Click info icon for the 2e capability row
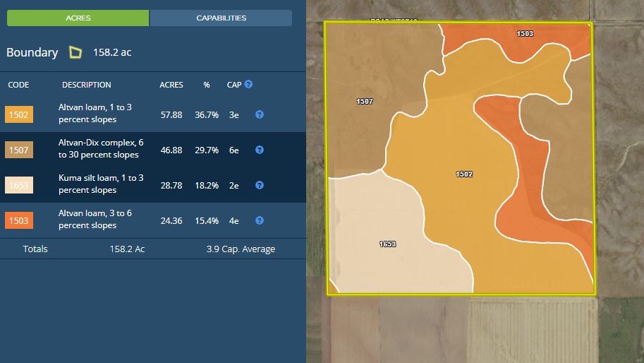644x363 pixels. (259, 185)
